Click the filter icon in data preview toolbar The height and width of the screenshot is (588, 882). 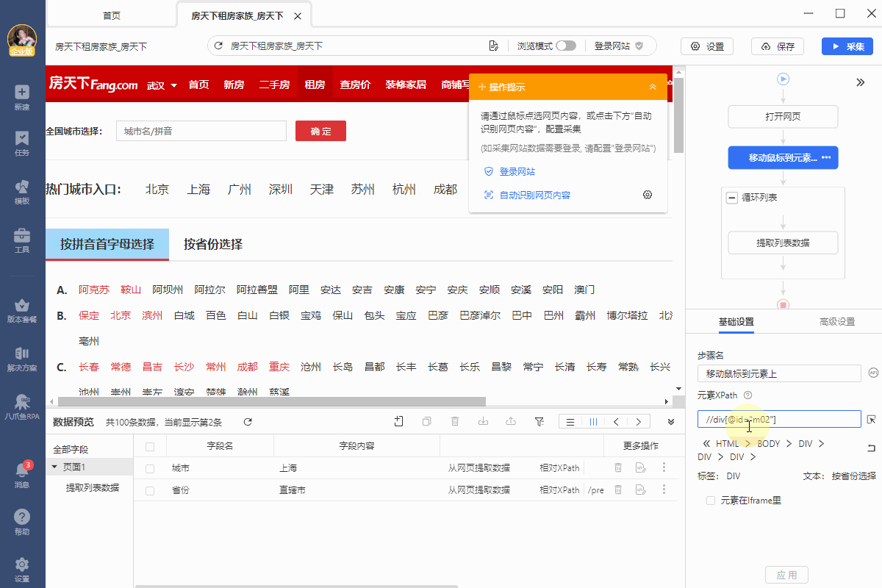coord(539,422)
